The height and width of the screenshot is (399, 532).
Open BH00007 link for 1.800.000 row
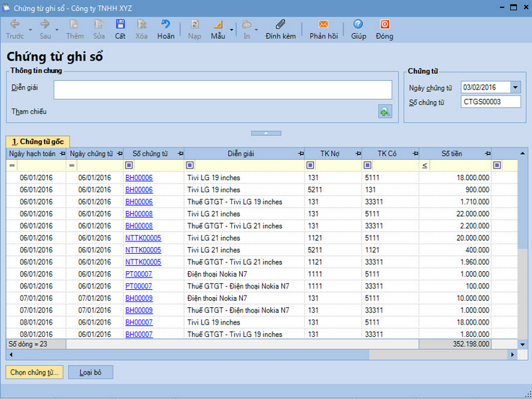pyautogui.click(x=139, y=334)
